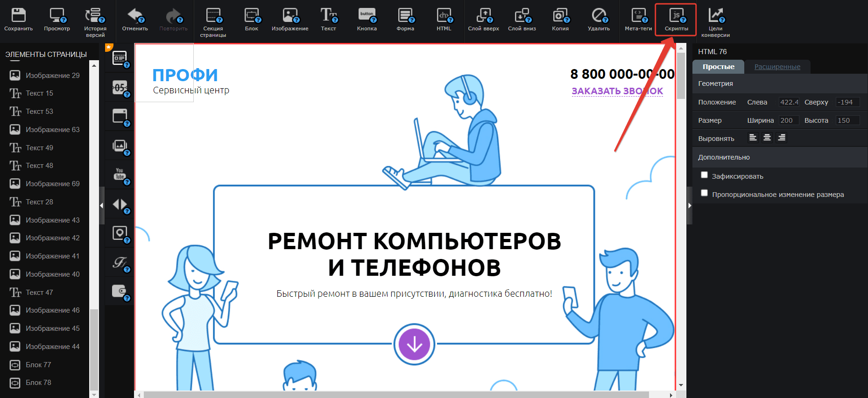
Task: Move the element up with Слой вверх
Action: click(x=484, y=20)
